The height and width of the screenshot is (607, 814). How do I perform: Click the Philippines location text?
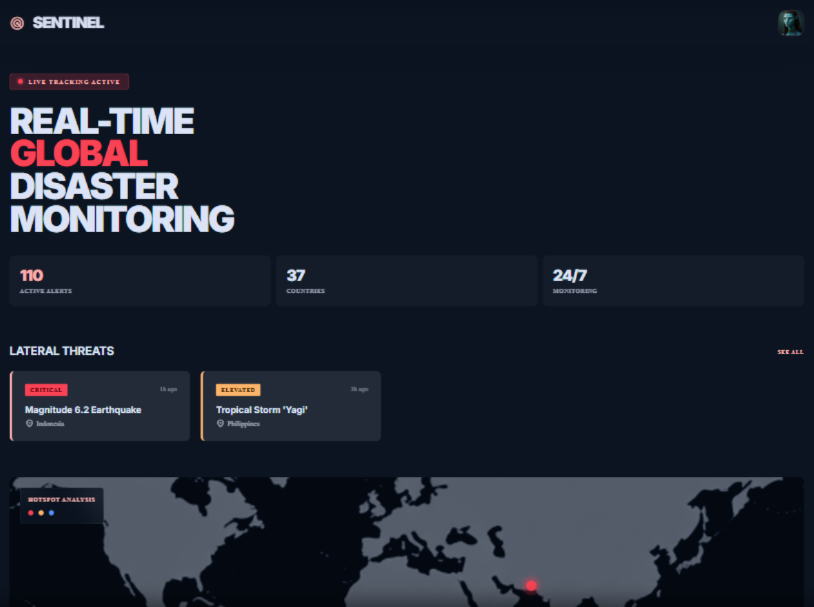coord(243,424)
